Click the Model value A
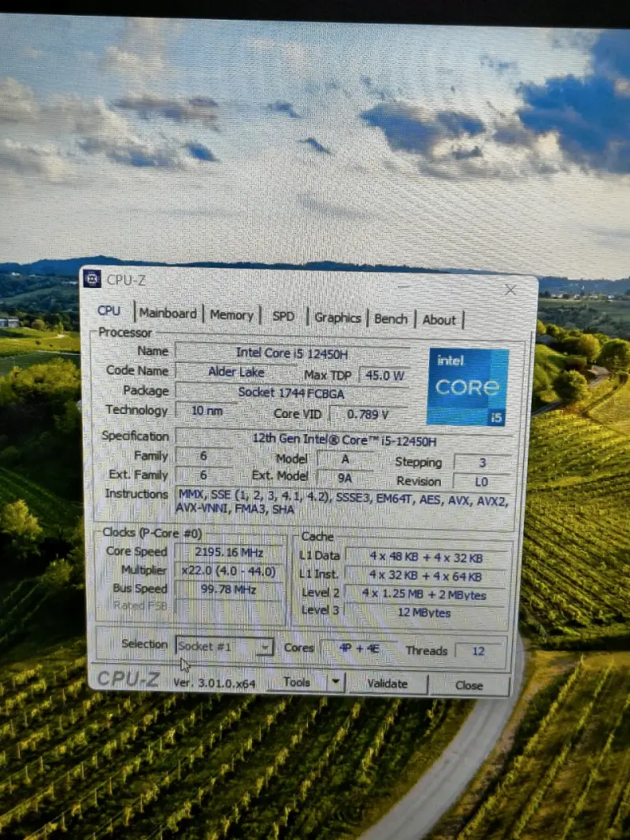The width and height of the screenshot is (630, 840). tap(346, 459)
